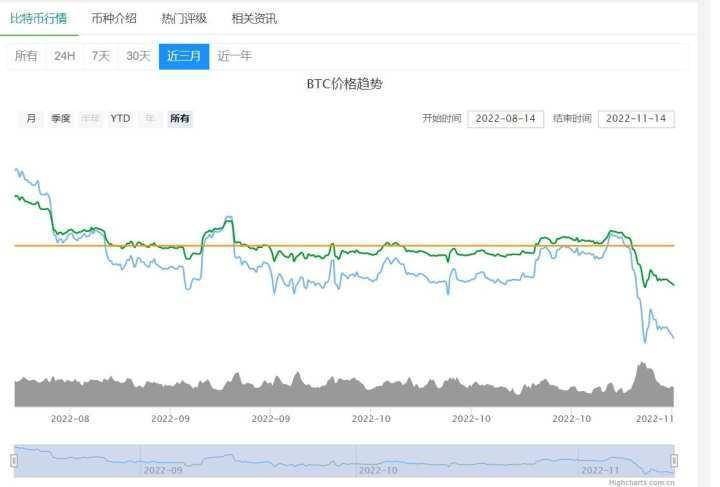Select the 所有 time range at top
Screen dimensions: 720x487
[26, 56]
